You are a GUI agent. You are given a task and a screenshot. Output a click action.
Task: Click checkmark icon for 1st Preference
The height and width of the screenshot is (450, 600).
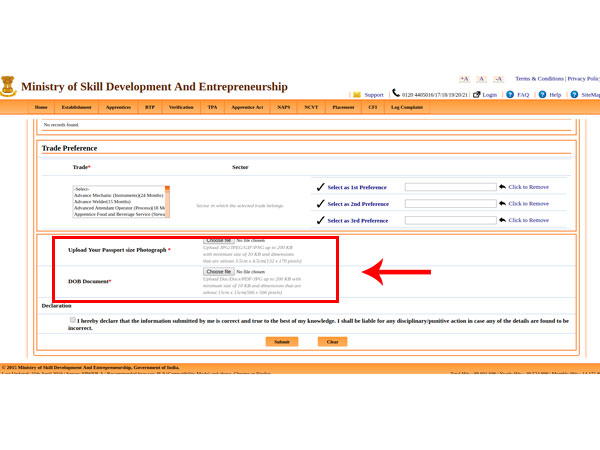320,187
